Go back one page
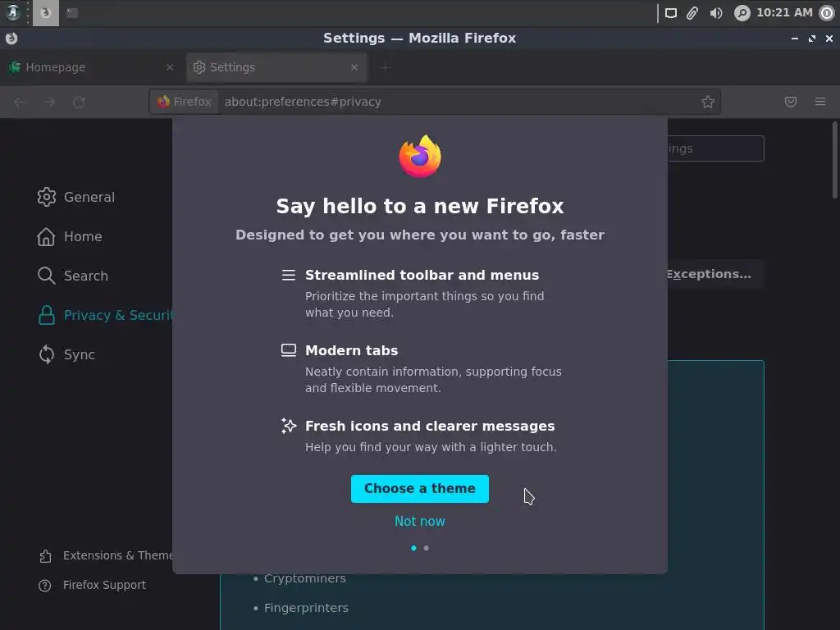The image size is (840, 630). [20, 102]
